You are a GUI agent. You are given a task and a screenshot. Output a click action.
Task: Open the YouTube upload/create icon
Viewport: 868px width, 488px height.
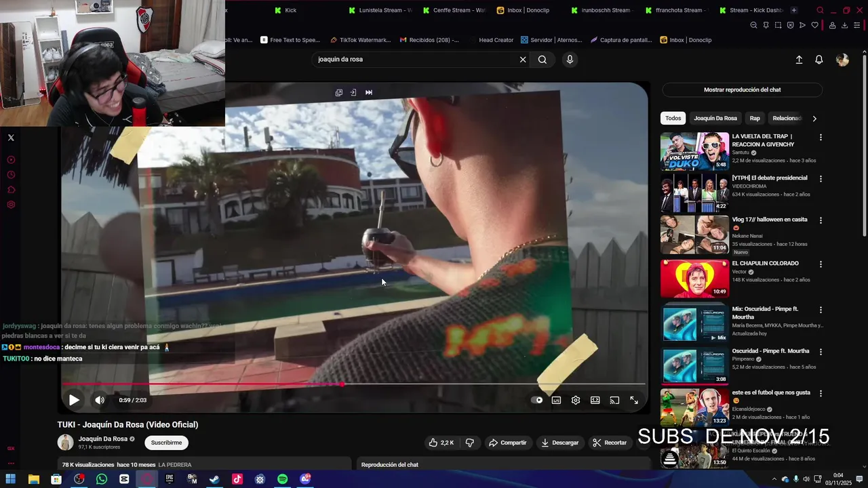(x=799, y=60)
